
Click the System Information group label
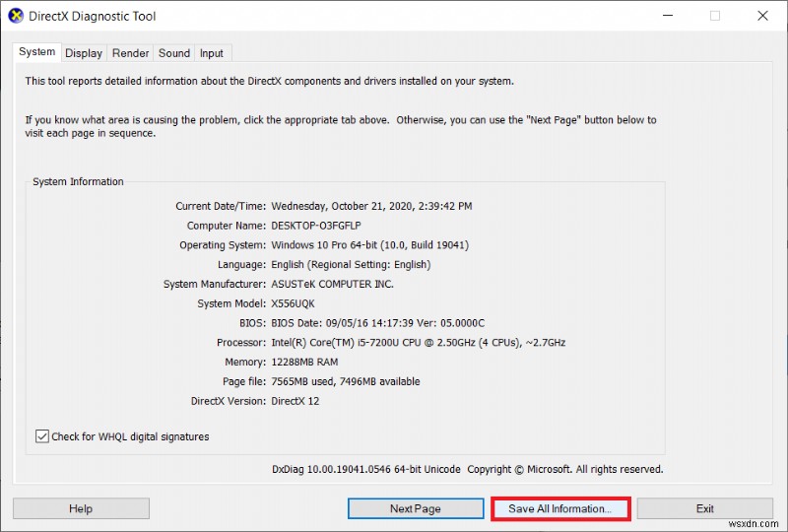(x=78, y=181)
